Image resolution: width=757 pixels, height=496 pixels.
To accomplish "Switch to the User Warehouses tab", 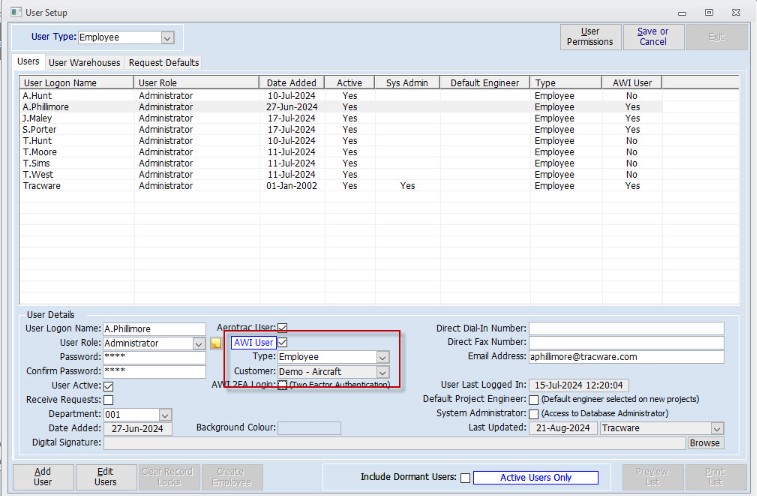I will pos(84,63).
